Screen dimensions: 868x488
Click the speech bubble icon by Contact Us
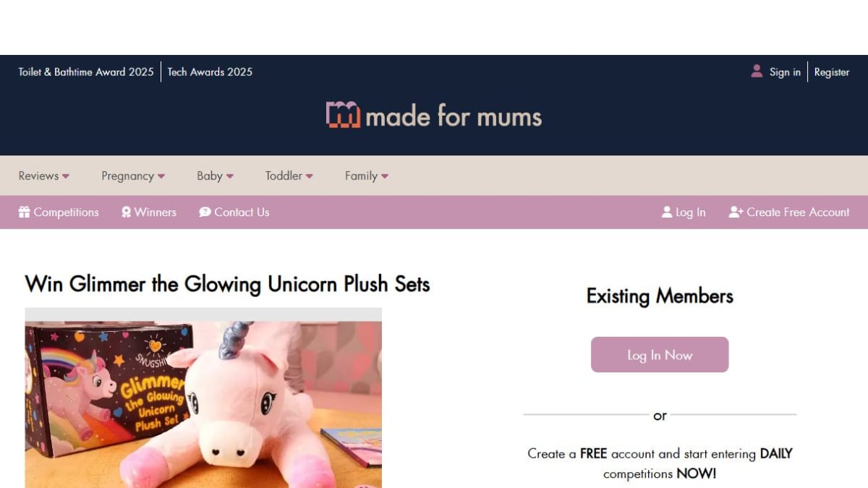click(x=205, y=212)
